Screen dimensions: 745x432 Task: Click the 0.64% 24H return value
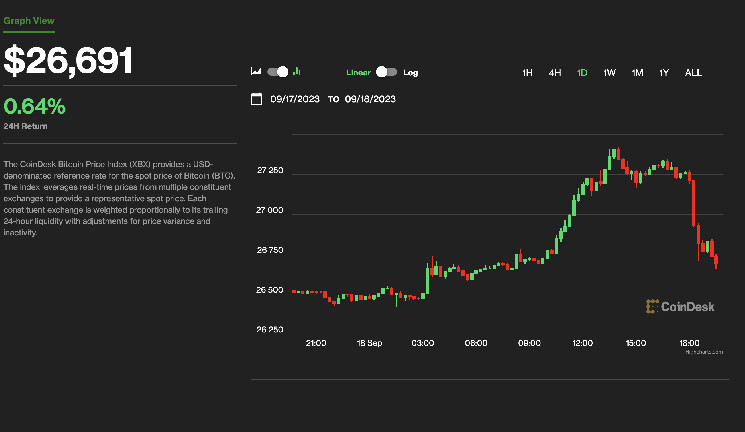(x=34, y=106)
